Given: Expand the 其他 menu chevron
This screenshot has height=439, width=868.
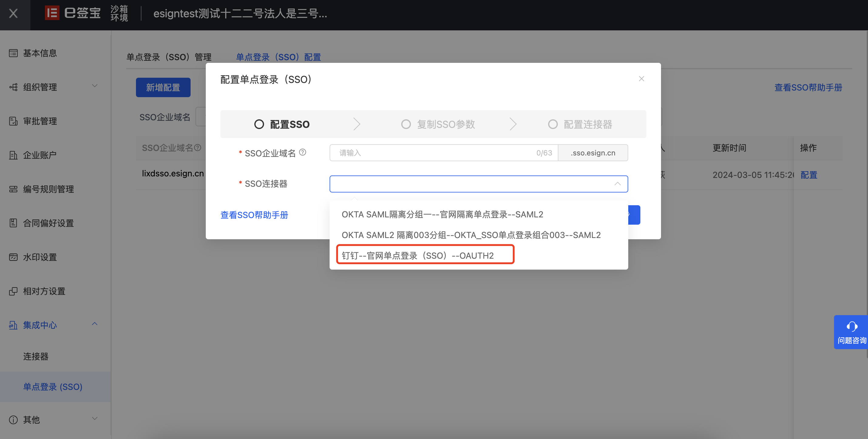Looking at the screenshot, I should point(95,418).
